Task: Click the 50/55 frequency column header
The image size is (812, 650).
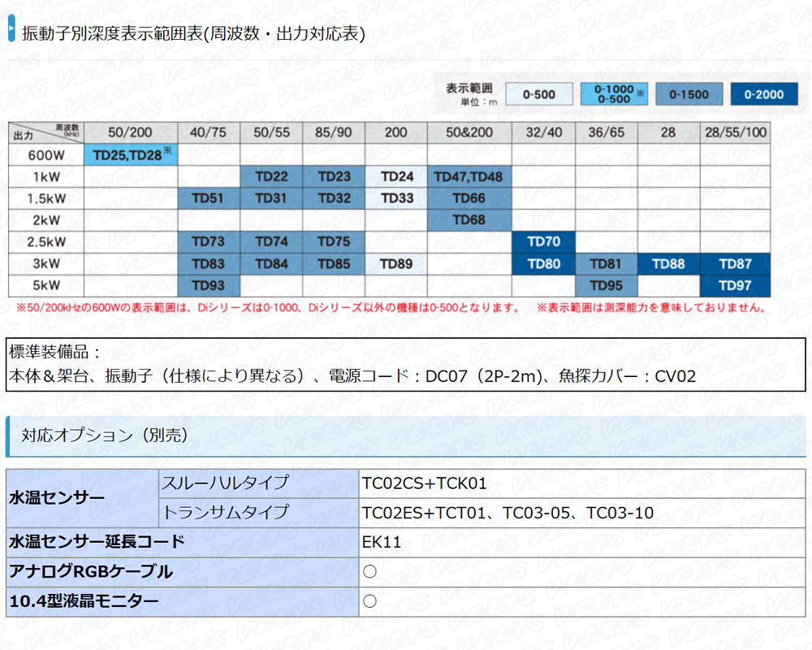Action: pyautogui.click(x=271, y=132)
